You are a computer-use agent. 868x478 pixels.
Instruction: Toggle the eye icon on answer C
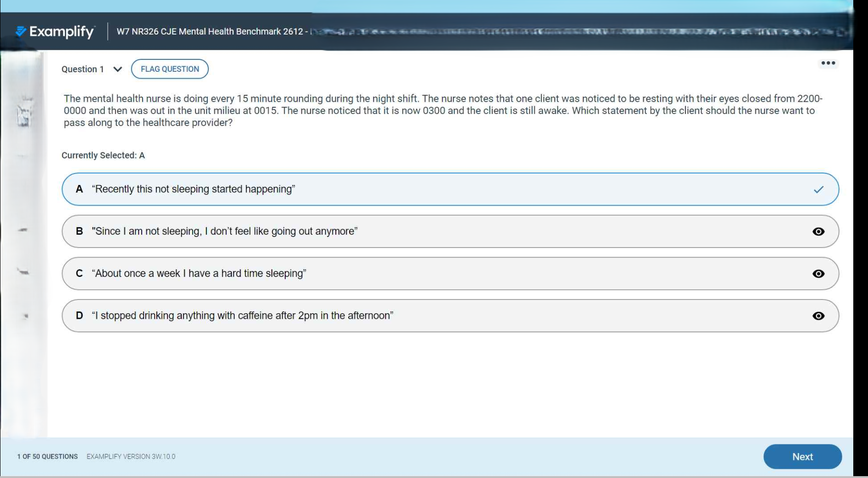click(818, 274)
